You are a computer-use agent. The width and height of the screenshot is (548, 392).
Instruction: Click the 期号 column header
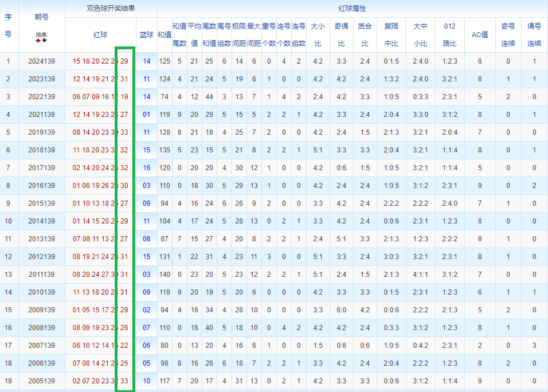42,17
